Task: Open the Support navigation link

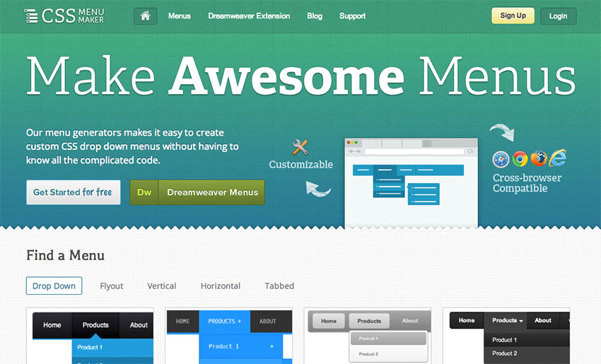Action: click(x=352, y=16)
